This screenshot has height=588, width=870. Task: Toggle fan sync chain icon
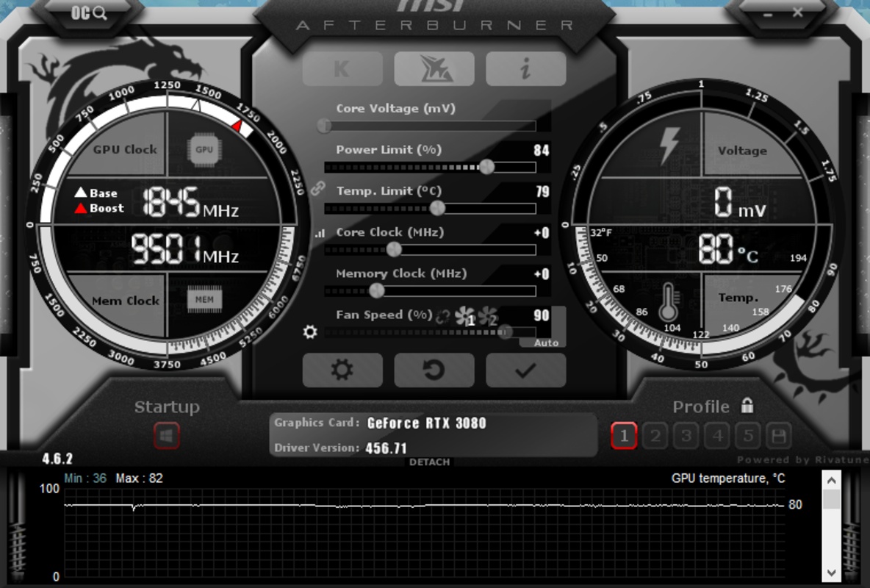443,317
